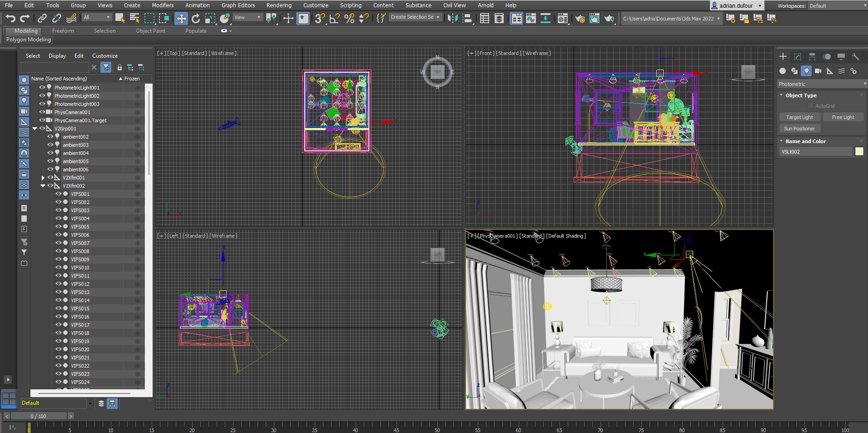Image resolution: width=868 pixels, height=433 pixels.
Task: Toggle visibility of PhysCamera001
Action: tap(42, 112)
